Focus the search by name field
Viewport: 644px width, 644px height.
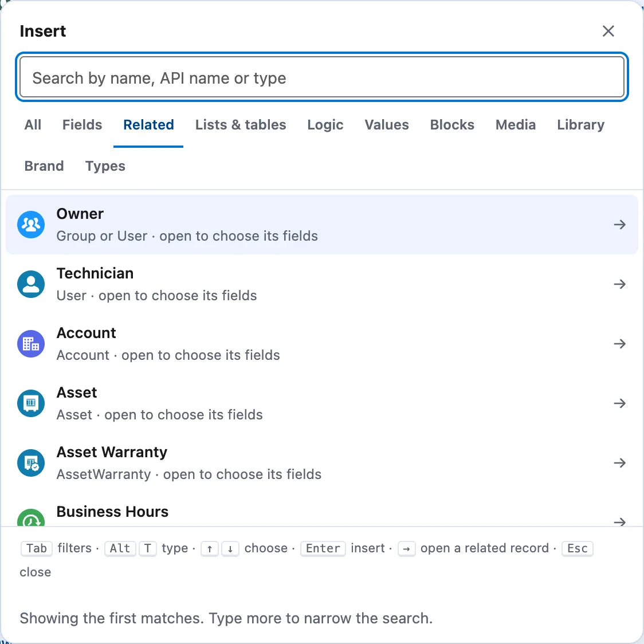click(322, 77)
